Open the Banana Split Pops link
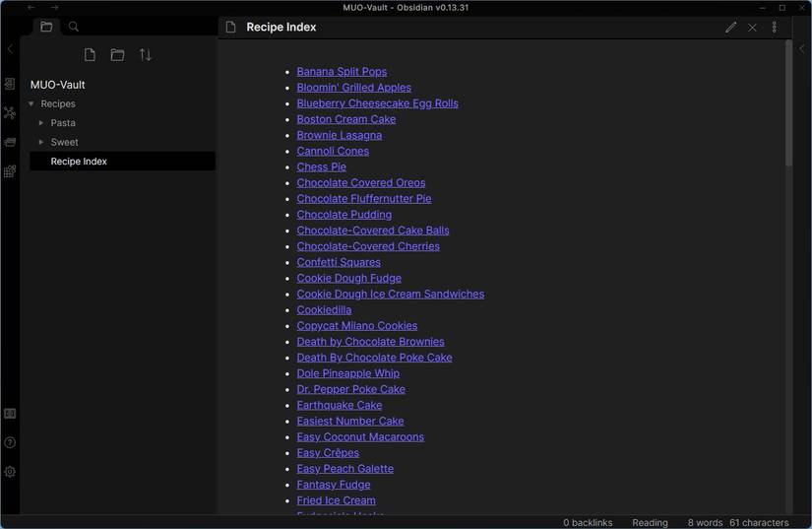The width and height of the screenshot is (812, 529). coord(342,72)
